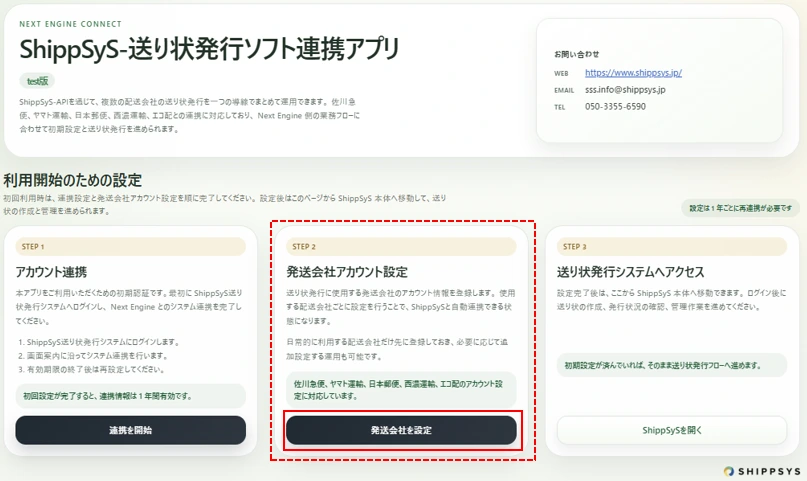Click the SHIPPSYS logo icon at bottom right

pos(729,471)
